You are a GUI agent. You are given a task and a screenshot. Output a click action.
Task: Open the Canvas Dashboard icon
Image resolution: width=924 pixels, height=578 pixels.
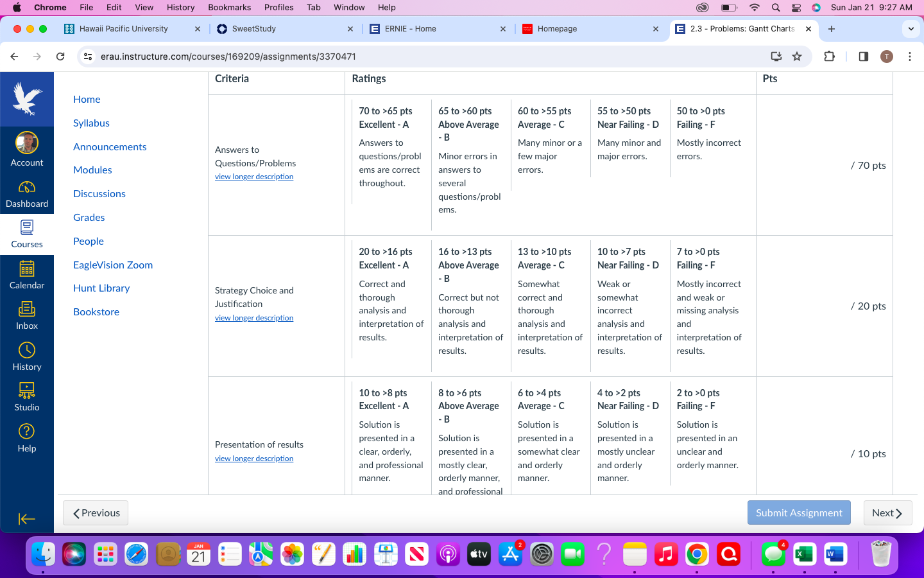[x=27, y=194]
